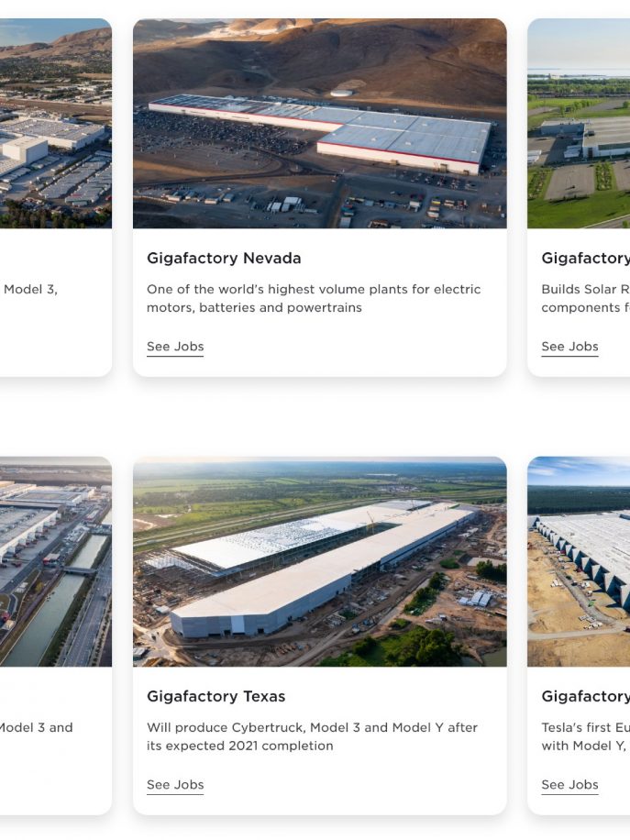Open the Gigafactory Nevada aerial photo

pyautogui.click(x=320, y=124)
